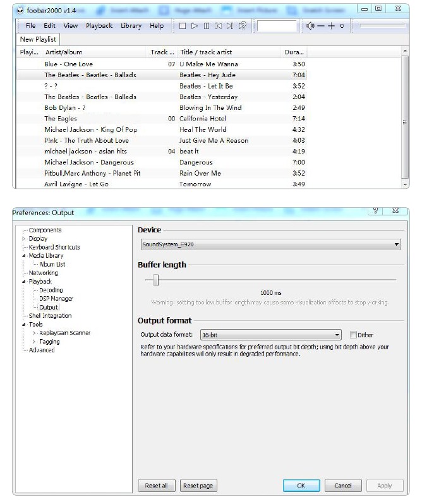The height and width of the screenshot is (504, 422).
Task: Select the New Playlist tab
Action: [38, 39]
